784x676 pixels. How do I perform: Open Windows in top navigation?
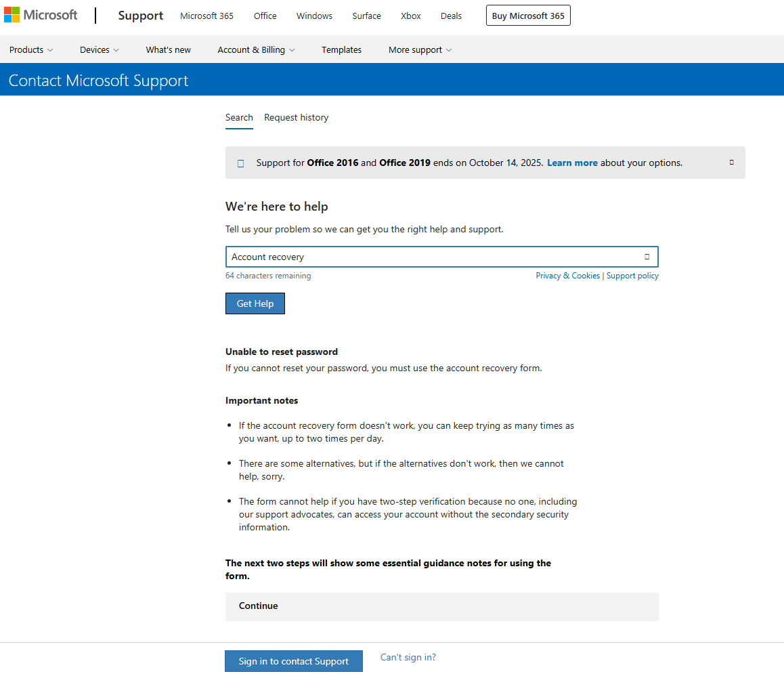[314, 16]
